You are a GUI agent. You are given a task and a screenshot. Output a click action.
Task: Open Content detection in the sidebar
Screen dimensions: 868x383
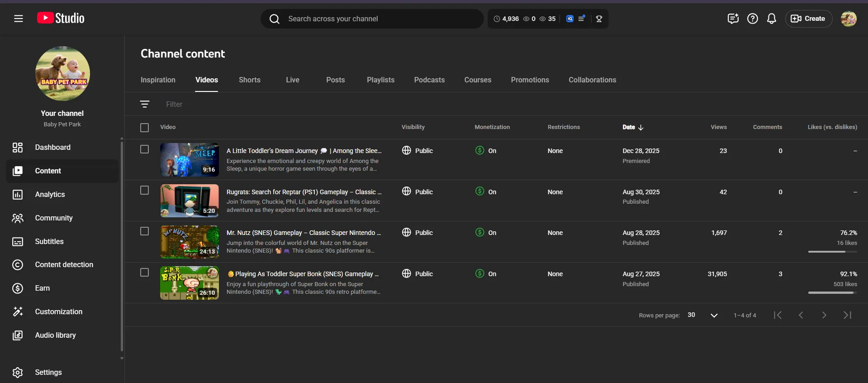pos(62,265)
